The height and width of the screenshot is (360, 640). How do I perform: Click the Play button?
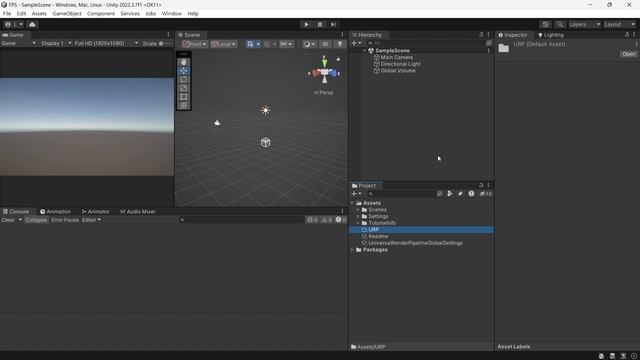point(307,24)
